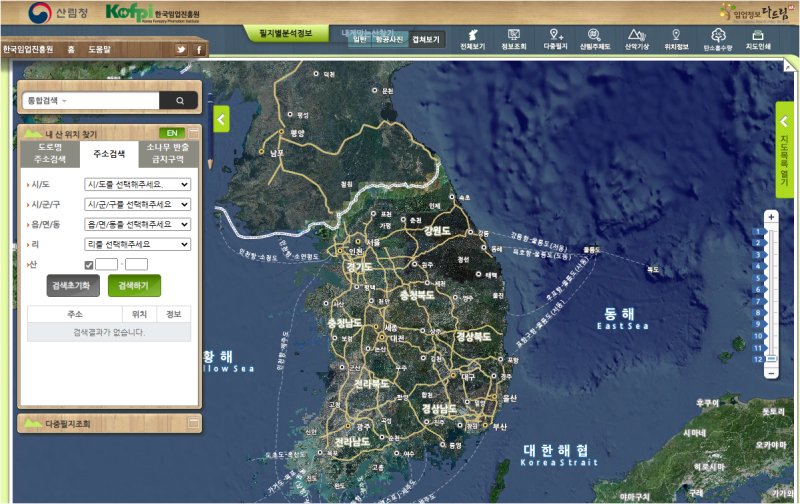Click the 임업정보 다드림 logo
800x504 pixels.
click(x=755, y=13)
